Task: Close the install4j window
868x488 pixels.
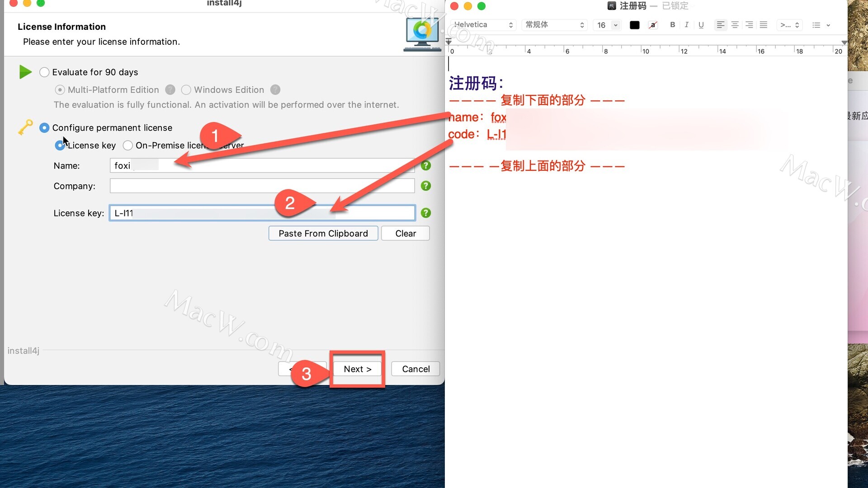Action: (x=14, y=3)
